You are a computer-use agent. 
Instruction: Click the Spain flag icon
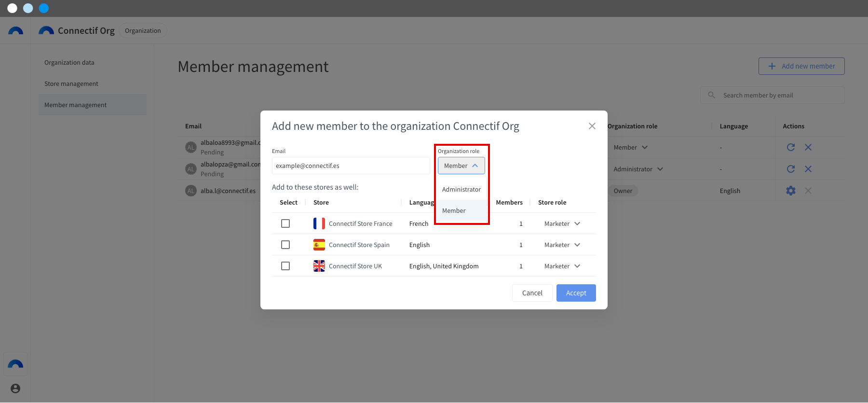(x=319, y=245)
